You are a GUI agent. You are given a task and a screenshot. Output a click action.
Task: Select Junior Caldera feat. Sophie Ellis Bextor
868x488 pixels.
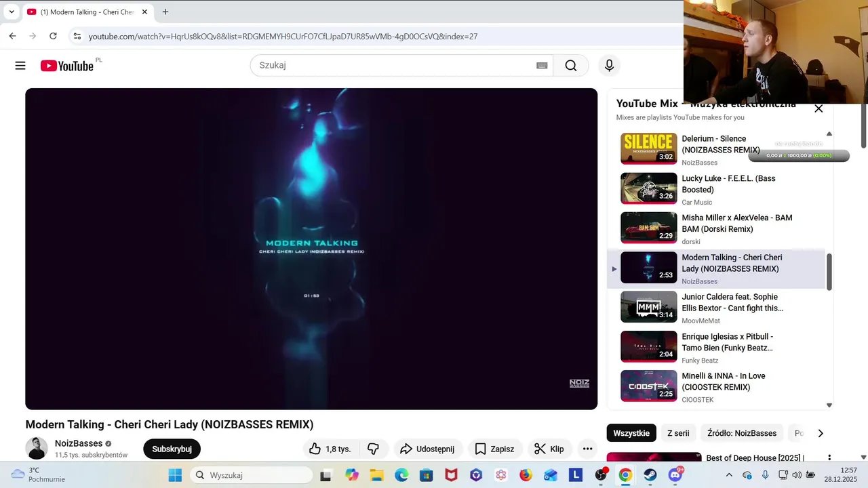pos(716,307)
